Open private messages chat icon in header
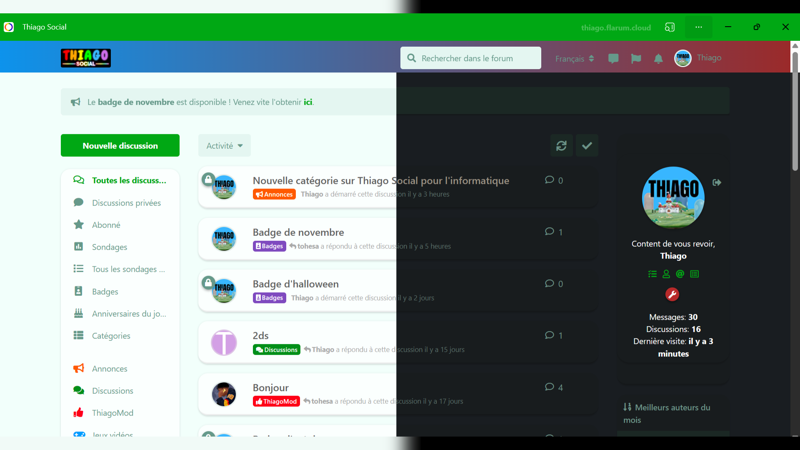The image size is (800, 450). coord(613,59)
